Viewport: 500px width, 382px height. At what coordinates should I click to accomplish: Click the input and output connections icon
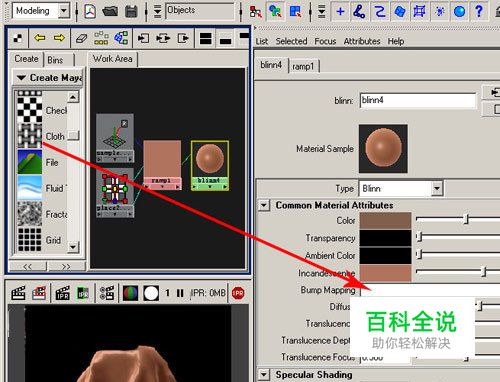pyautogui.click(x=163, y=38)
